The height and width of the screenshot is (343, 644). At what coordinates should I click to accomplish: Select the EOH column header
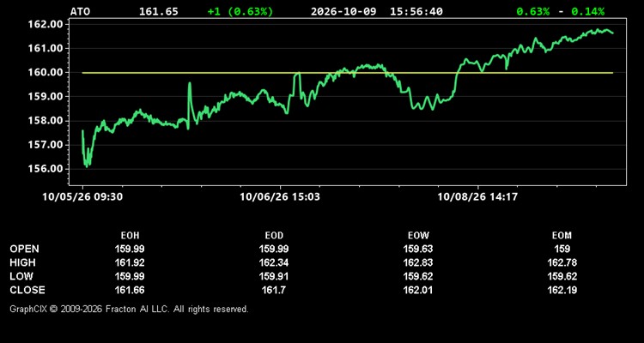click(130, 236)
